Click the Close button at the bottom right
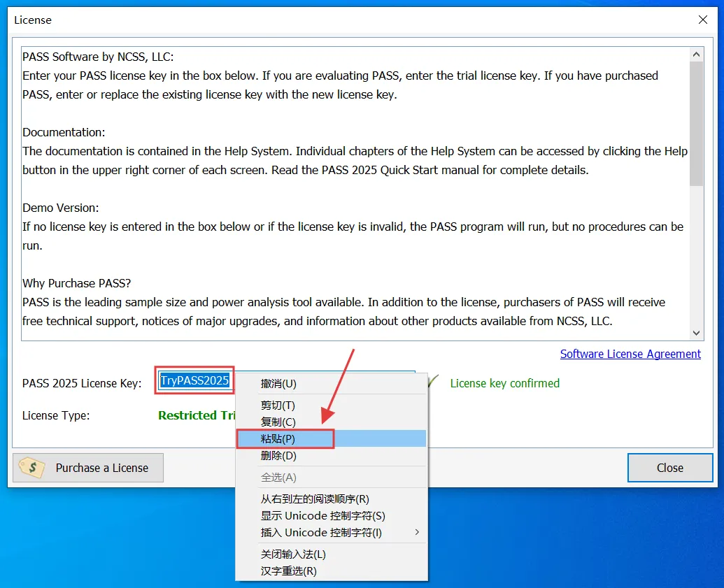The image size is (724, 588). pyautogui.click(x=670, y=468)
